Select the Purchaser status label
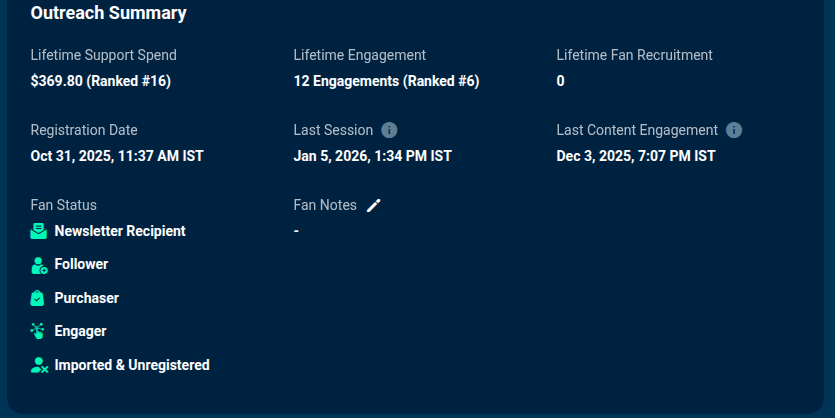This screenshot has width=835, height=418. [87, 298]
